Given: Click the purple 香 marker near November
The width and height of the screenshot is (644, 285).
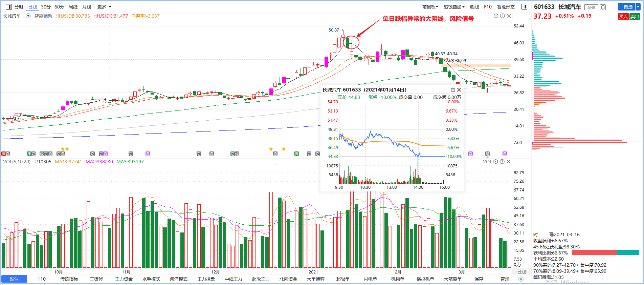Looking at the screenshot, I should coord(148,154).
